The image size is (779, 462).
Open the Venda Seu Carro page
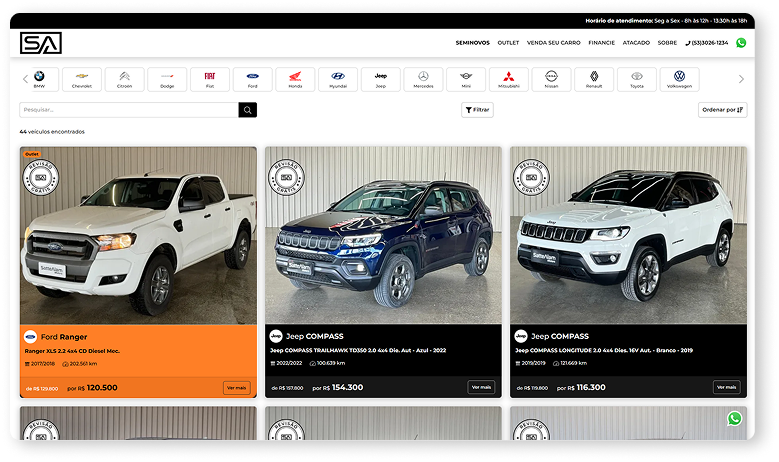(x=553, y=43)
